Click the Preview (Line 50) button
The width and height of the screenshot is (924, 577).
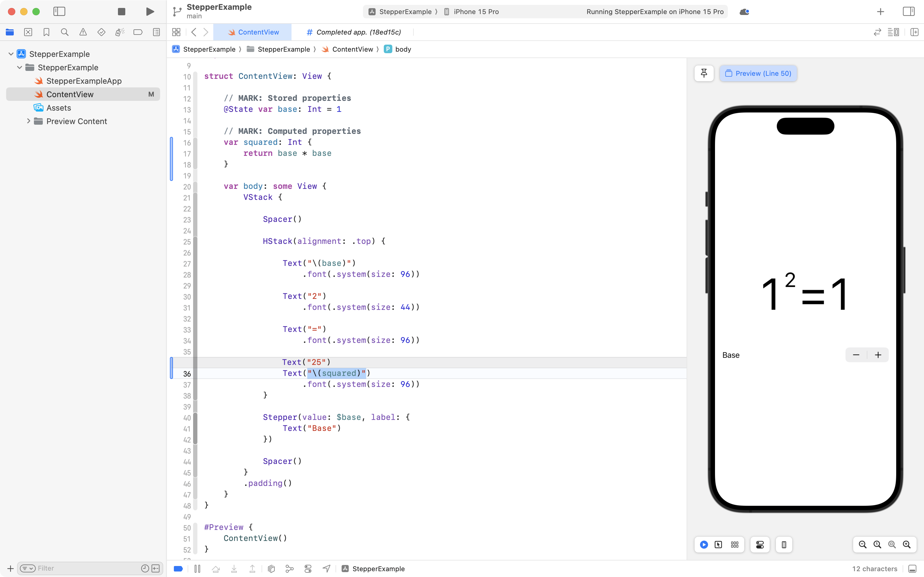758,73
